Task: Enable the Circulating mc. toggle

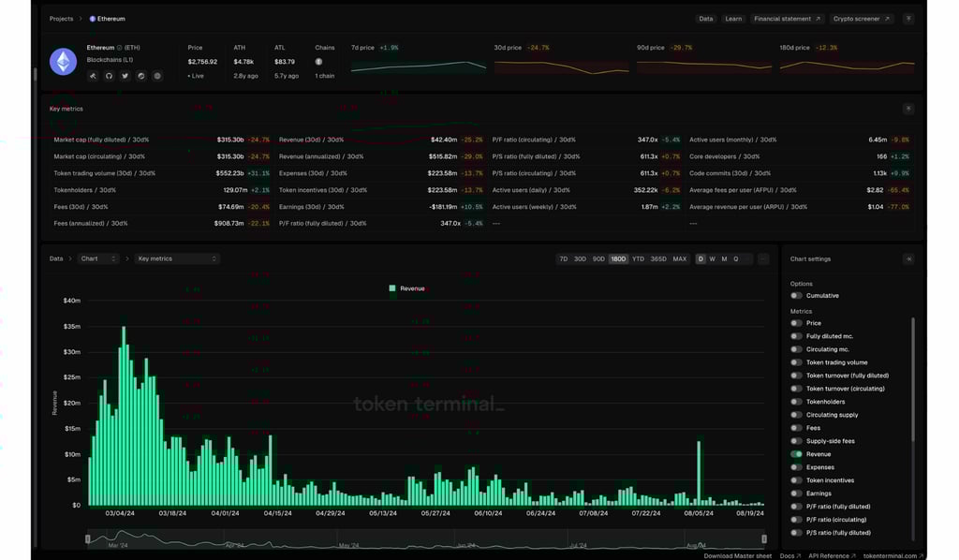Action: pyautogui.click(x=796, y=349)
